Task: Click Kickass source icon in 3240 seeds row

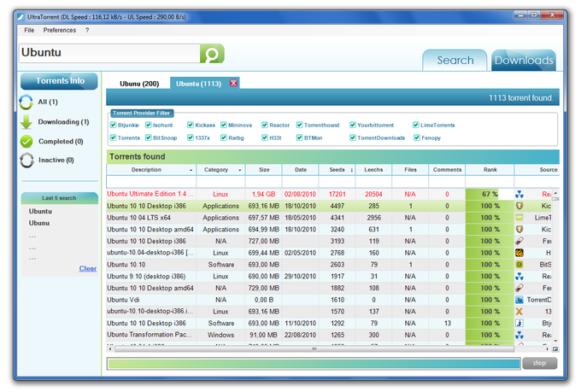Action: click(519, 230)
